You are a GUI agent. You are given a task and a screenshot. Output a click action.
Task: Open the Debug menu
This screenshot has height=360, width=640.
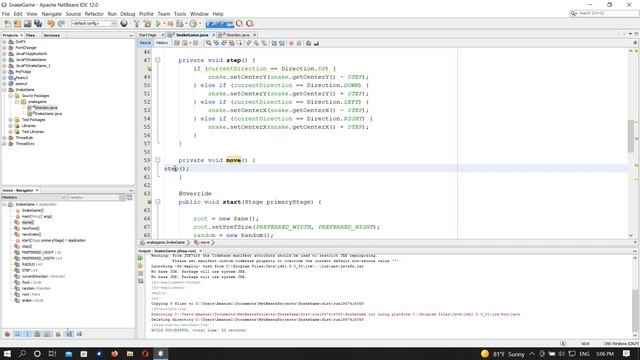(127, 14)
